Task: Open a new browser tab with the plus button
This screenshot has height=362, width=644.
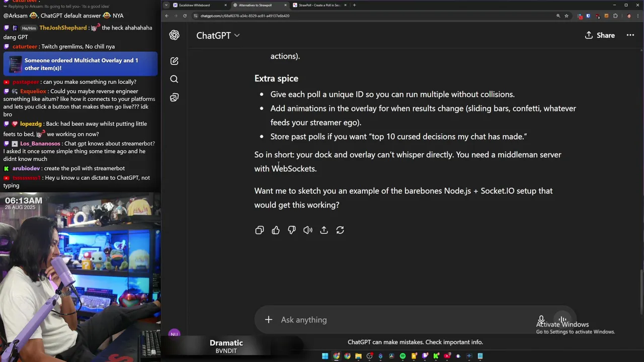Action: tap(354, 5)
